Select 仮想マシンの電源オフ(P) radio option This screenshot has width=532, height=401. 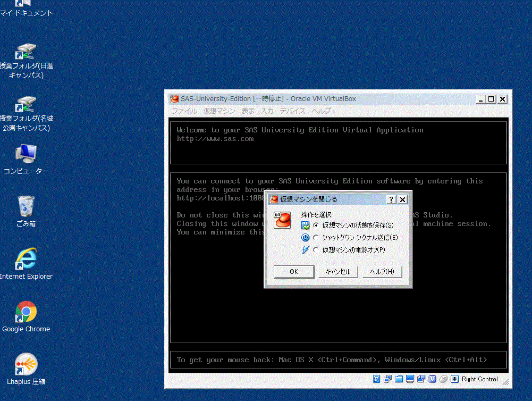(349, 249)
